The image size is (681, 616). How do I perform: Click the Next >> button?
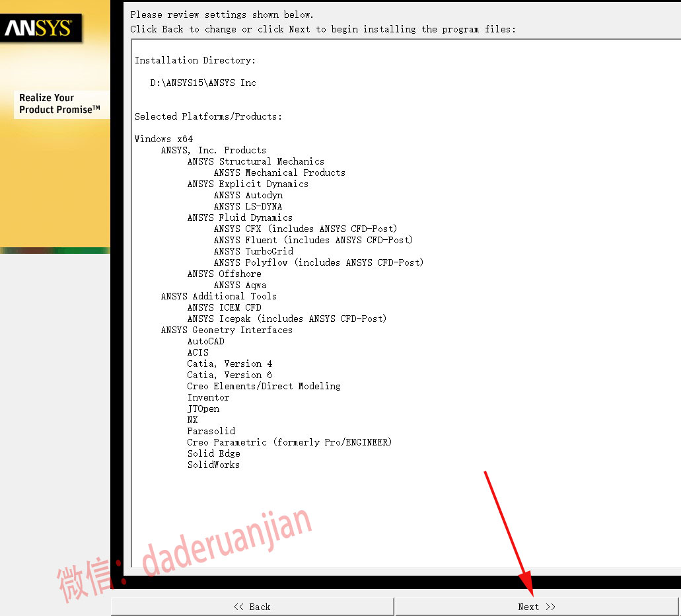[x=537, y=607]
